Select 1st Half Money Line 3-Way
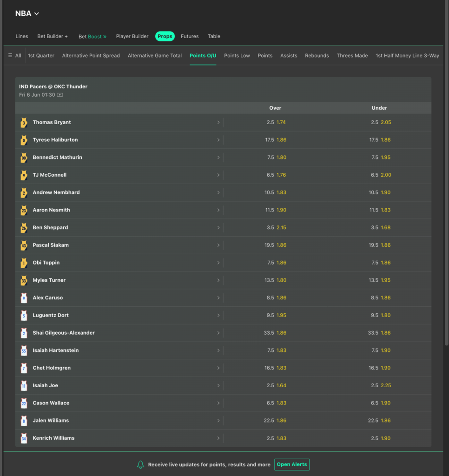 [408, 56]
